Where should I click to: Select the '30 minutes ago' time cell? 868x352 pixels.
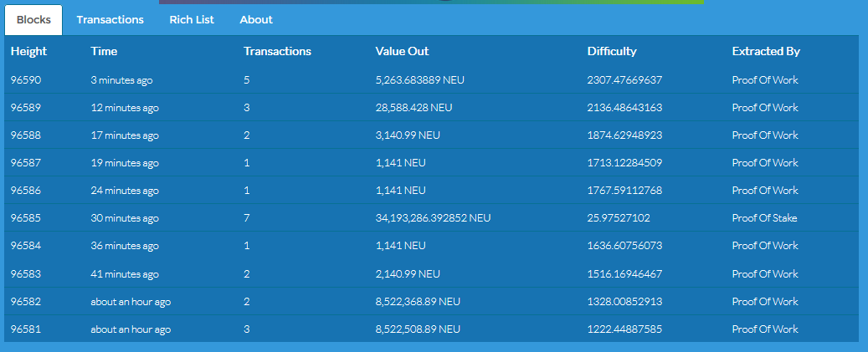click(x=125, y=218)
